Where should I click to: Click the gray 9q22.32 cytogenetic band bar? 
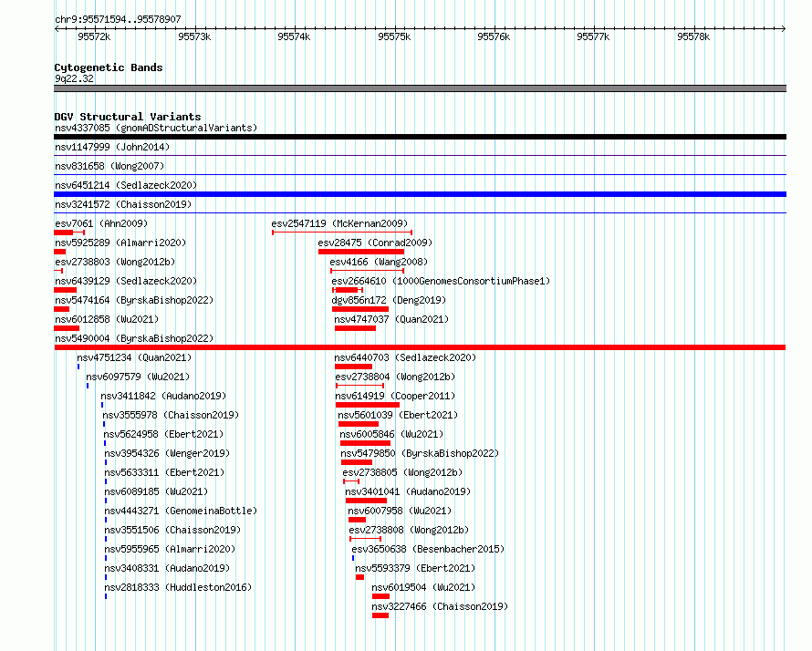tap(420, 88)
